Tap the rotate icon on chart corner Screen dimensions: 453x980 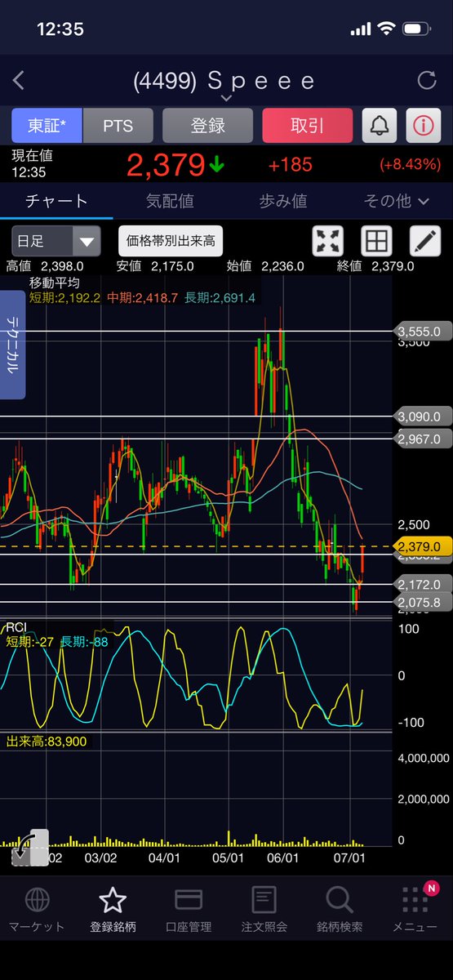pyautogui.click(x=30, y=848)
